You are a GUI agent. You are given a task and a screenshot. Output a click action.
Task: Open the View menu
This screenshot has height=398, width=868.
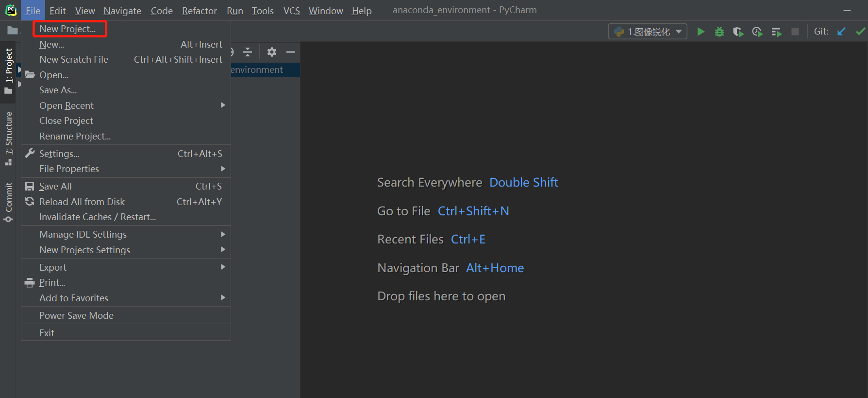coord(85,10)
